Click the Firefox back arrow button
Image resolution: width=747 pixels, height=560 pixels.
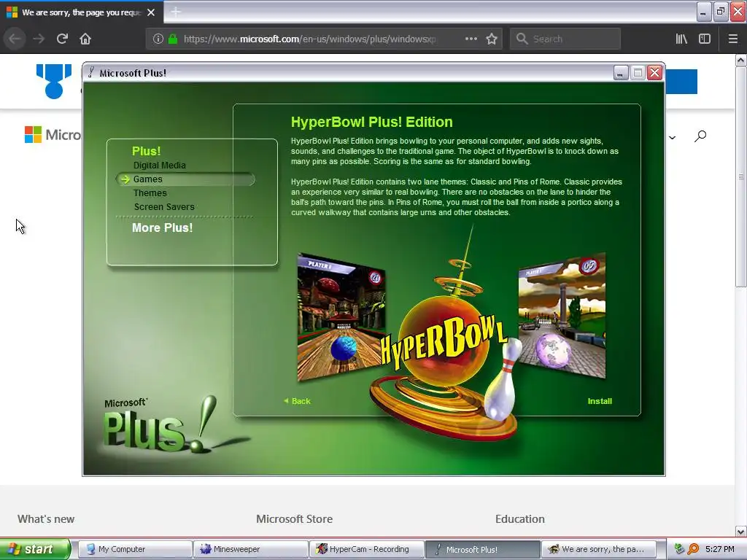point(15,39)
